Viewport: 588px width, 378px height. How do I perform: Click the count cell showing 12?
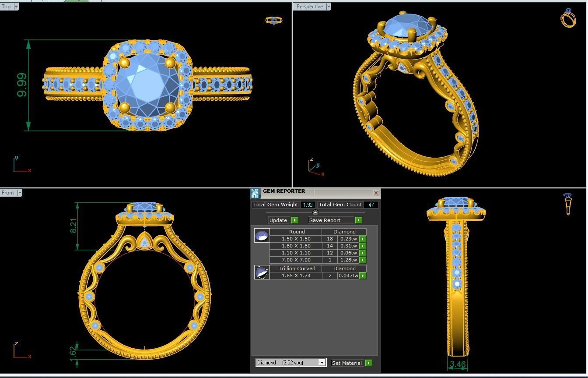point(329,253)
